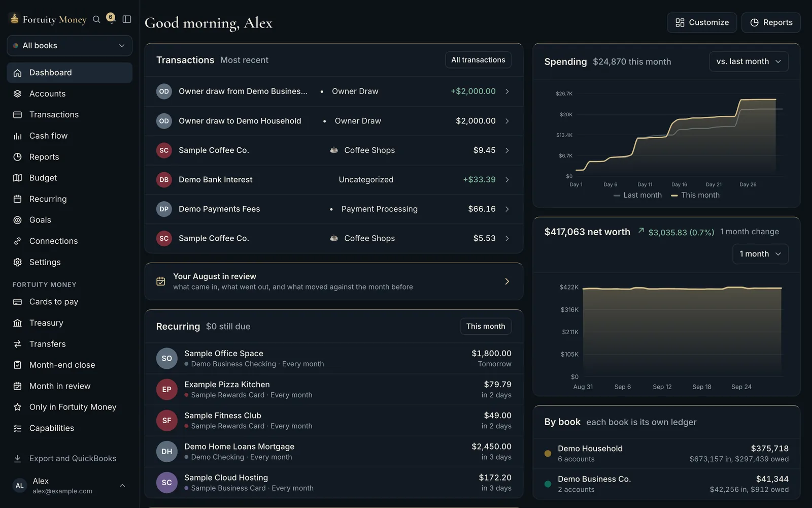
Task: Click the Customize button
Action: click(x=702, y=22)
